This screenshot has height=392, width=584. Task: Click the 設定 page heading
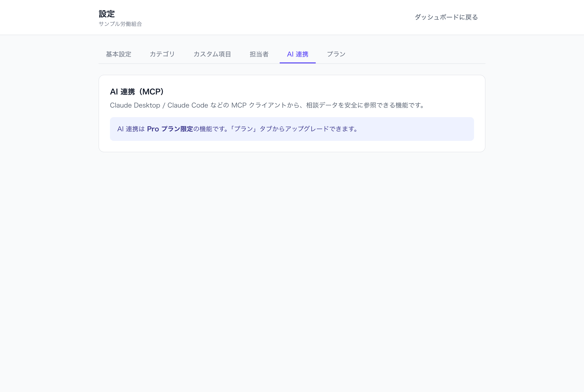point(107,14)
